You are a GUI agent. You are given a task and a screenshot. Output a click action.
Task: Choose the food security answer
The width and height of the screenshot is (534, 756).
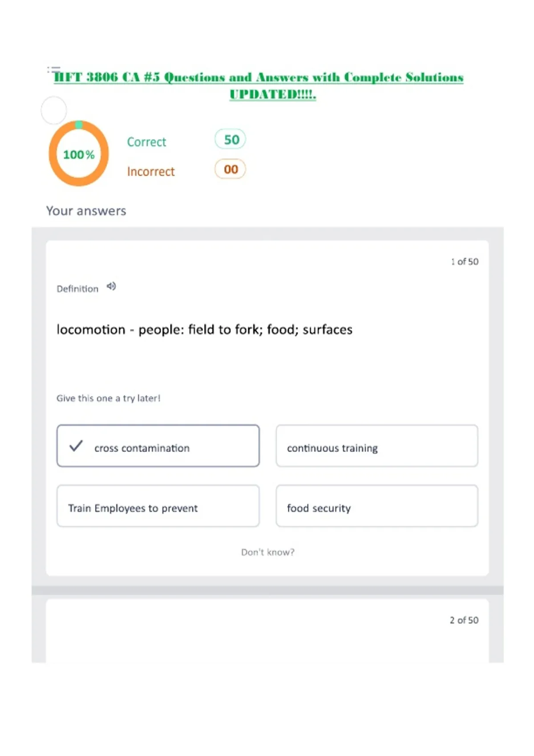[x=377, y=506]
